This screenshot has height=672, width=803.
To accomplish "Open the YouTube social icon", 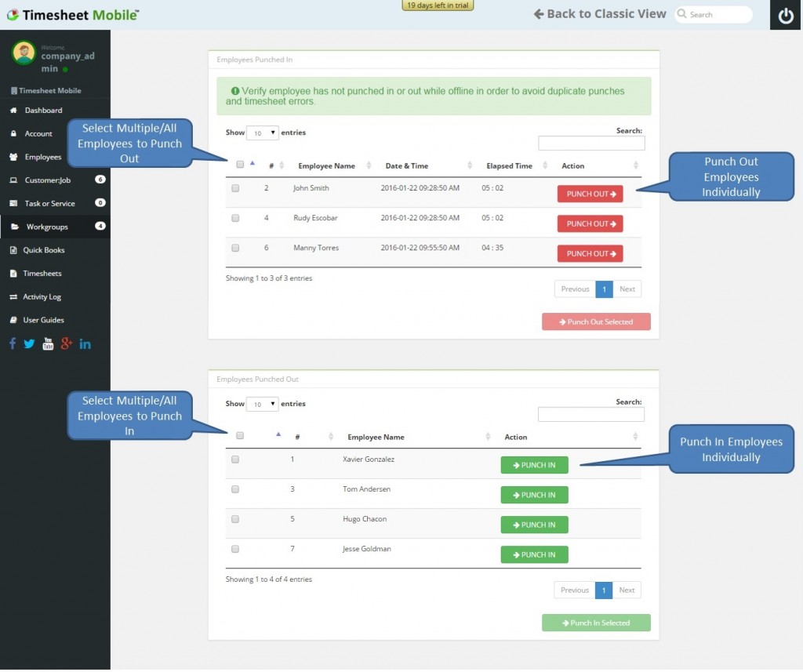I will pos(48,343).
